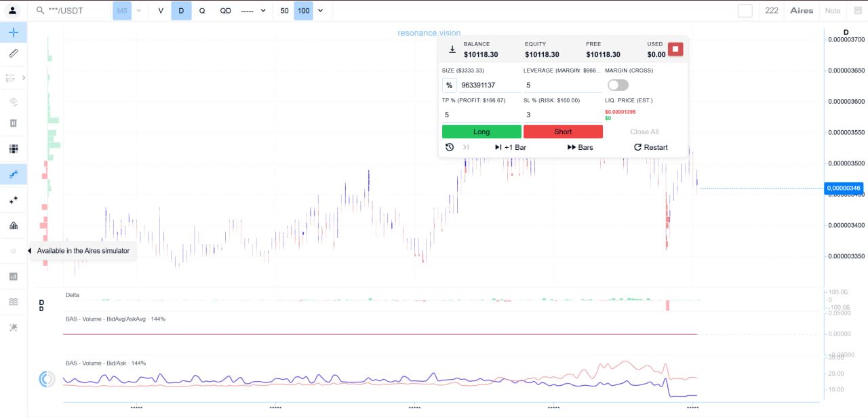Screen dimensions: 868x417
Task: Open the user account profile icon
Action: [13, 11]
